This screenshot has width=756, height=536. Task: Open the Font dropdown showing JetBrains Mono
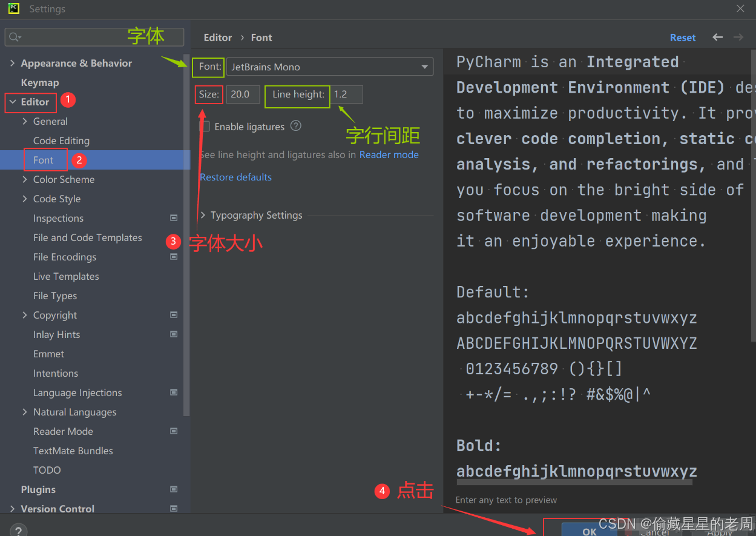point(329,67)
